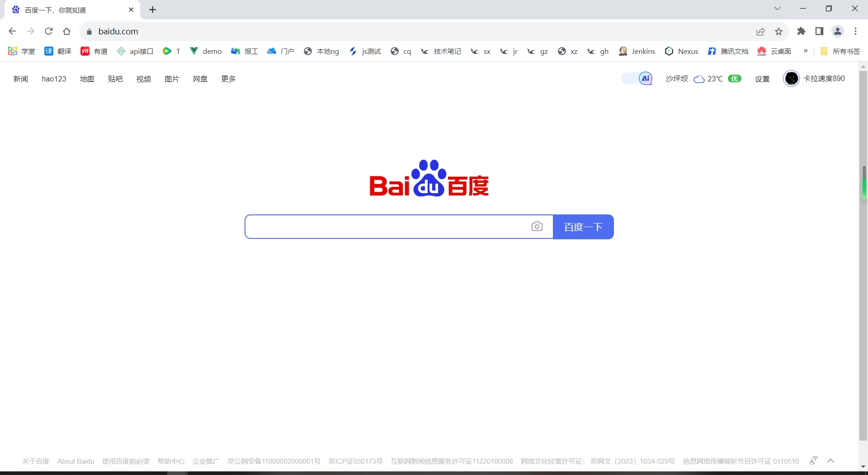
Task: Toggle the Baidu AI switch
Action: [x=637, y=79]
